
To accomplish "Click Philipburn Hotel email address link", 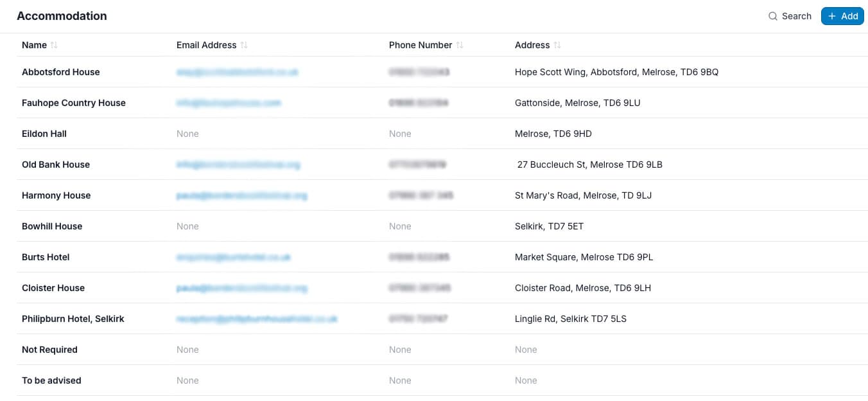I will [257, 319].
